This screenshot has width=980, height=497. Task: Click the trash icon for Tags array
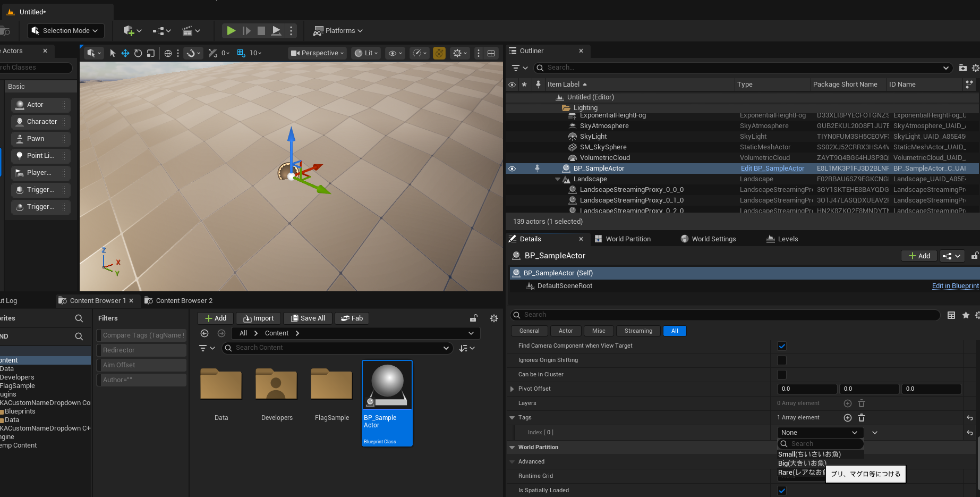tap(862, 418)
